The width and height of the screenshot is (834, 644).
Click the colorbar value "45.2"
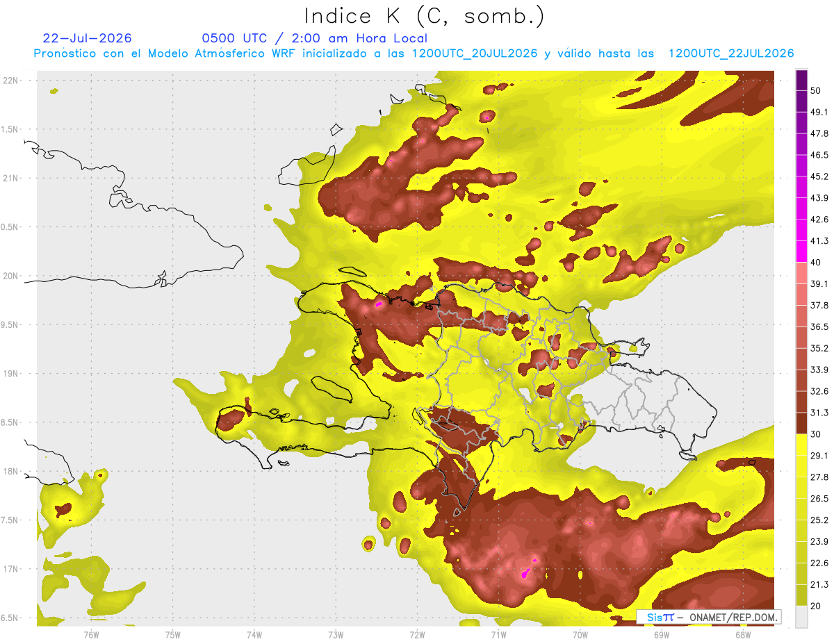[819, 176]
